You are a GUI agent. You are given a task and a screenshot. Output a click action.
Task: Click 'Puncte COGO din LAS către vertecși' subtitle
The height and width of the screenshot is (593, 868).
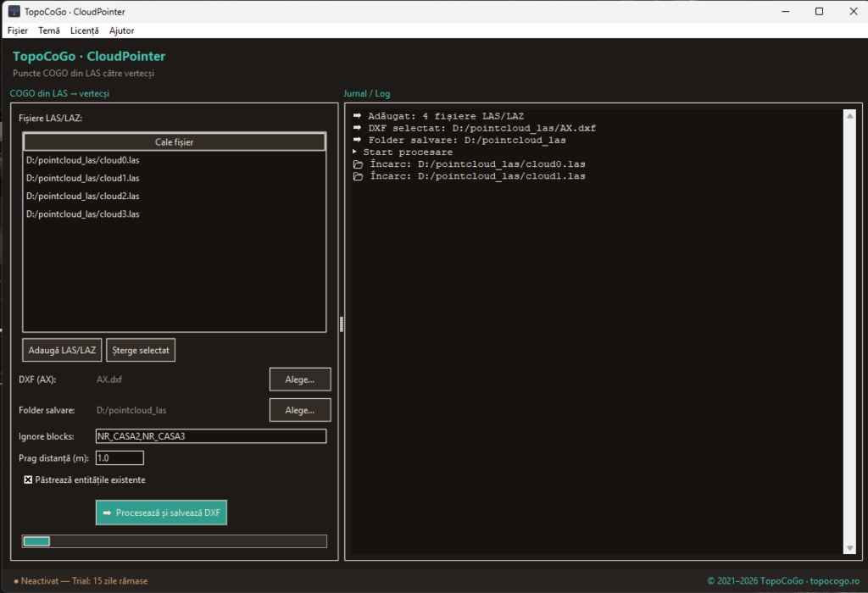pos(84,73)
